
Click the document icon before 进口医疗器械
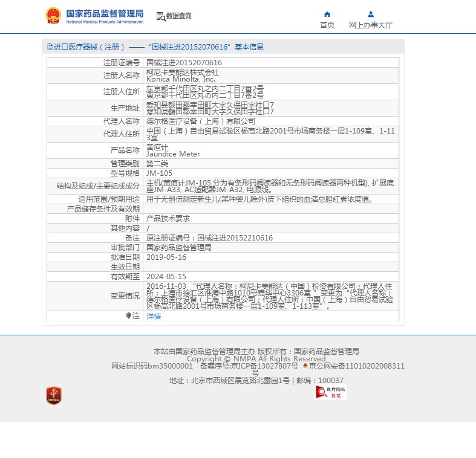click(50, 47)
